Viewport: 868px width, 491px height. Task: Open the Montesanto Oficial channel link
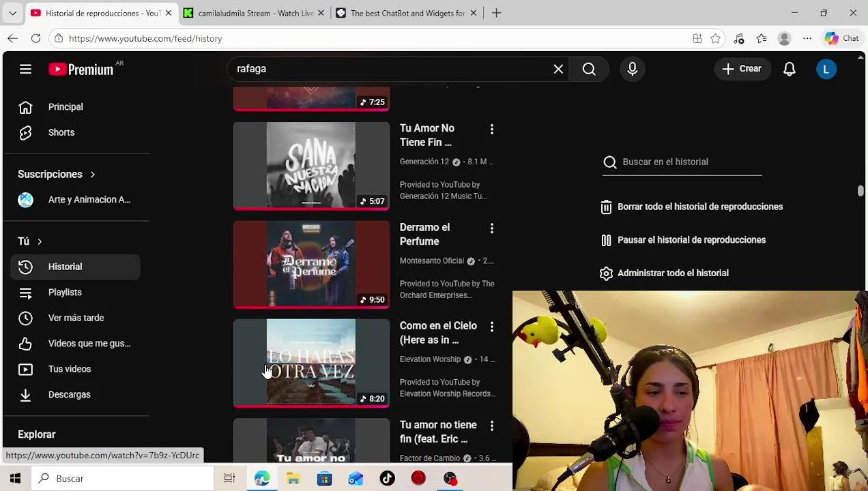[432, 261]
